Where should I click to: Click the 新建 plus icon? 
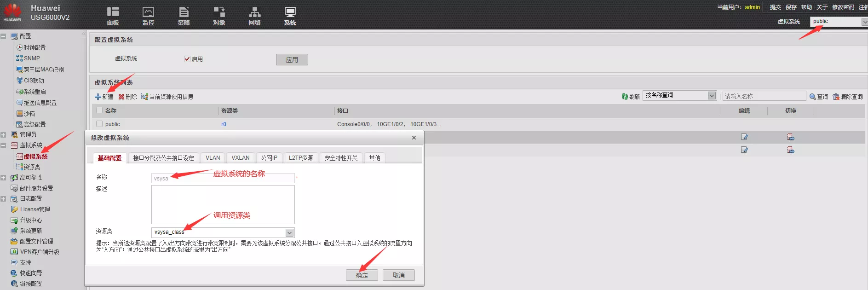click(x=98, y=97)
